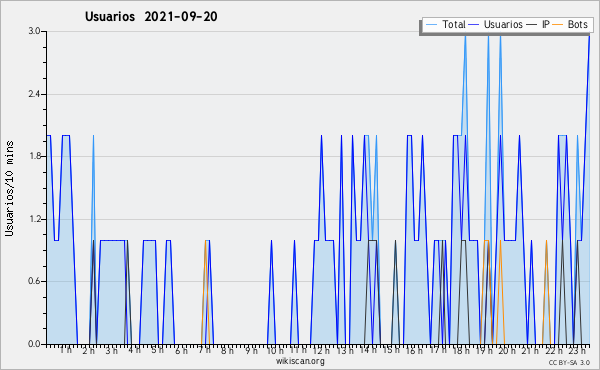Click the '18 h' x-axis label
Image resolution: width=600 pixels, height=370 pixels.
(x=461, y=351)
